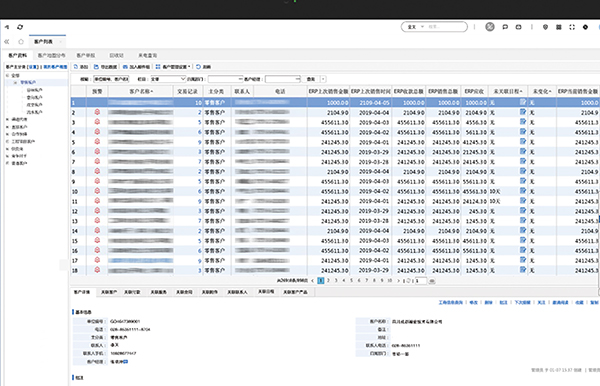Click the red alarm icon in row 2
600x386 pixels.
pyautogui.click(x=97, y=112)
